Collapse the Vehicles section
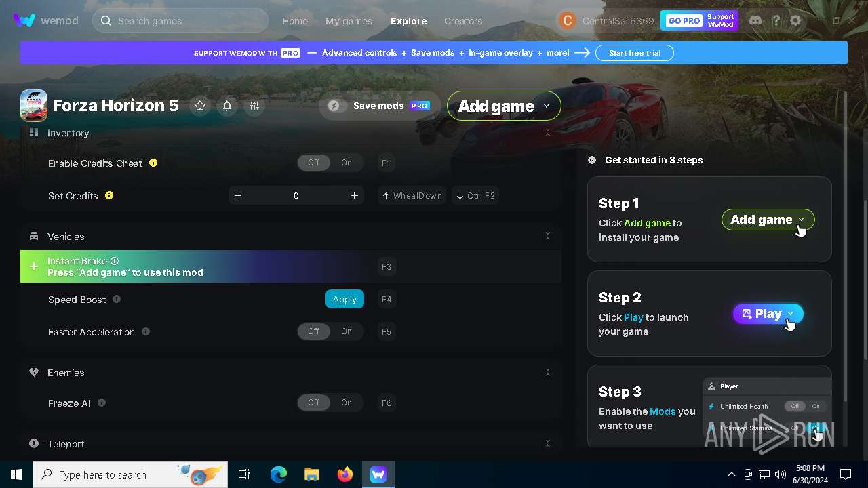Image resolution: width=868 pixels, height=488 pixels. (x=548, y=236)
